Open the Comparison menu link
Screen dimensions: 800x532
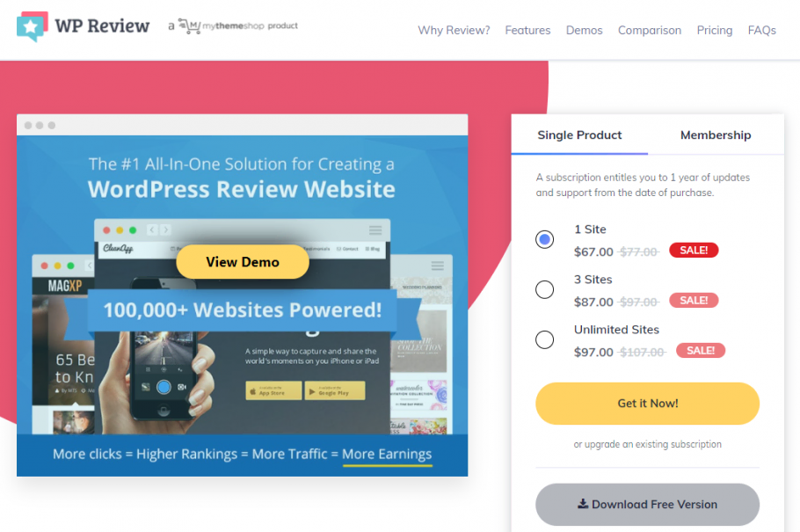[650, 30]
